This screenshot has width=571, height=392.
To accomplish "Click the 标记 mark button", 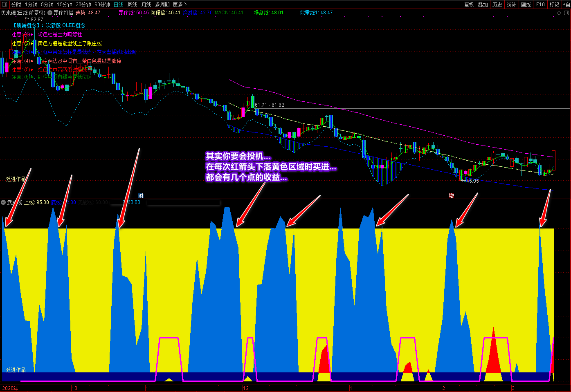I will pos(554,4).
